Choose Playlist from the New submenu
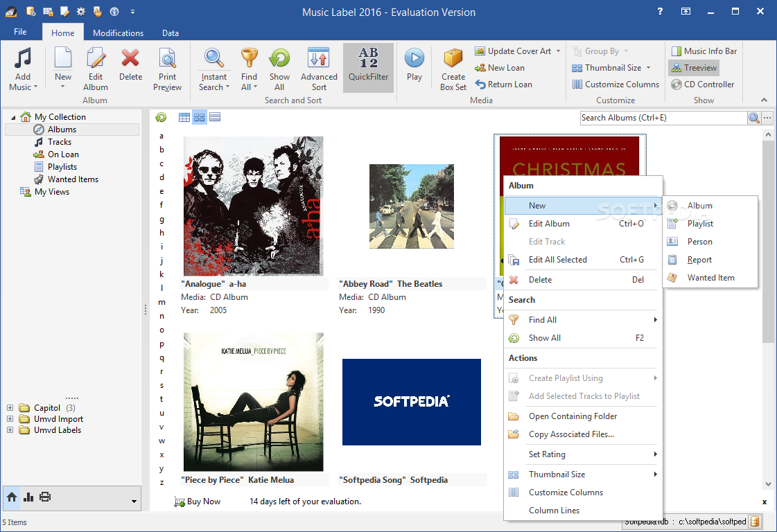Viewport: 777px width, 532px height. [700, 224]
